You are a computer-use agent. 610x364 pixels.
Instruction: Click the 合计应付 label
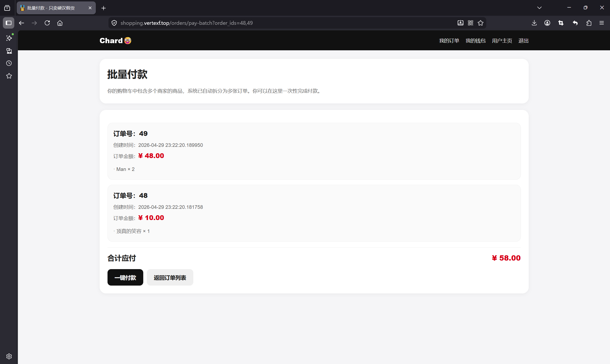pyautogui.click(x=122, y=258)
